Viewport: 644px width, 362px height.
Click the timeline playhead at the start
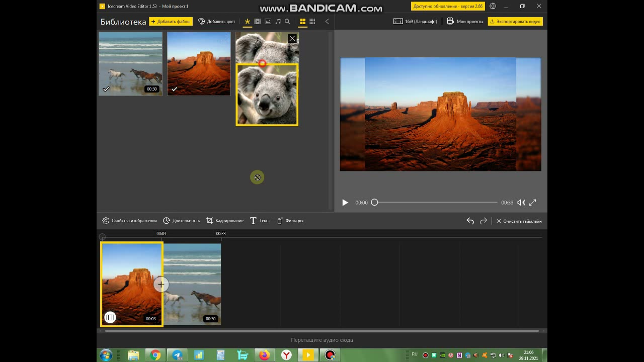click(102, 237)
